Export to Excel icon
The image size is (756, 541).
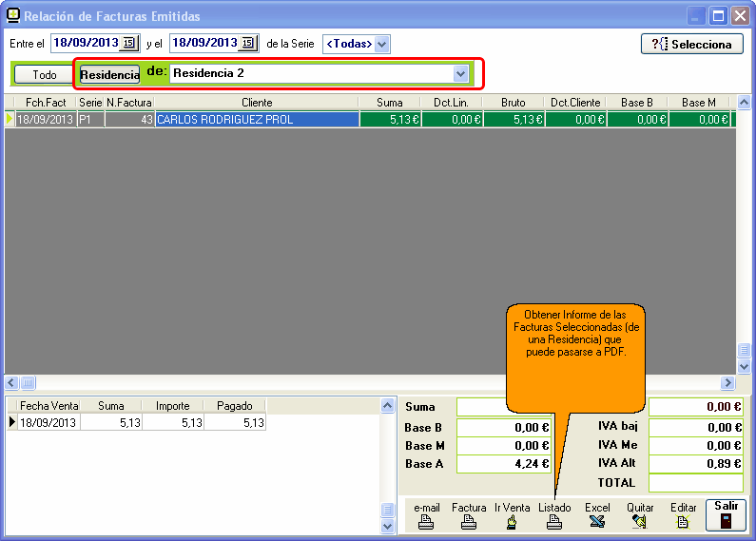click(597, 521)
